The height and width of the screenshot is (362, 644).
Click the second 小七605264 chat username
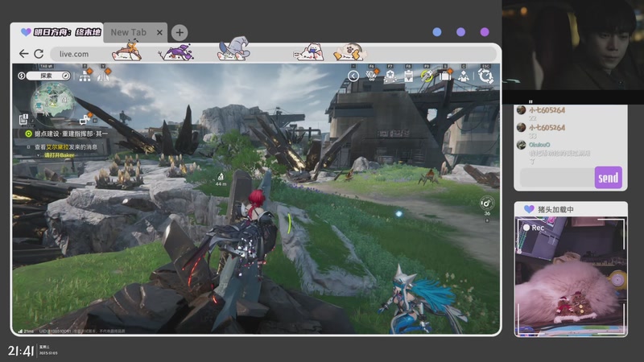coord(547,128)
